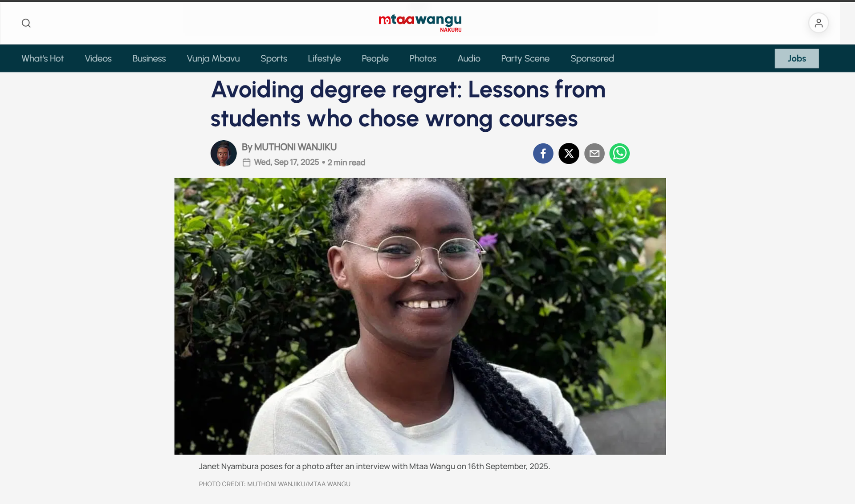Open the user account profile icon
Image resolution: width=855 pixels, height=504 pixels.
click(818, 23)
